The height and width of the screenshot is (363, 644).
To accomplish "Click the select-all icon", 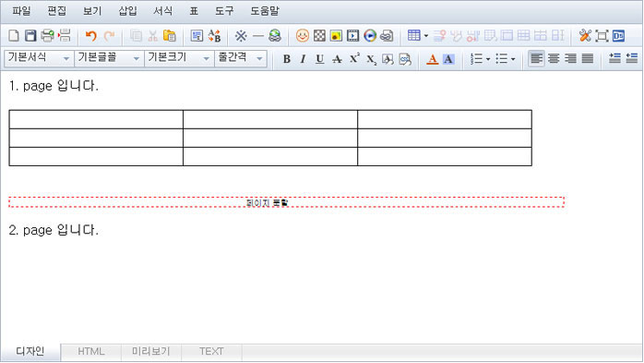I will point(197,36).
